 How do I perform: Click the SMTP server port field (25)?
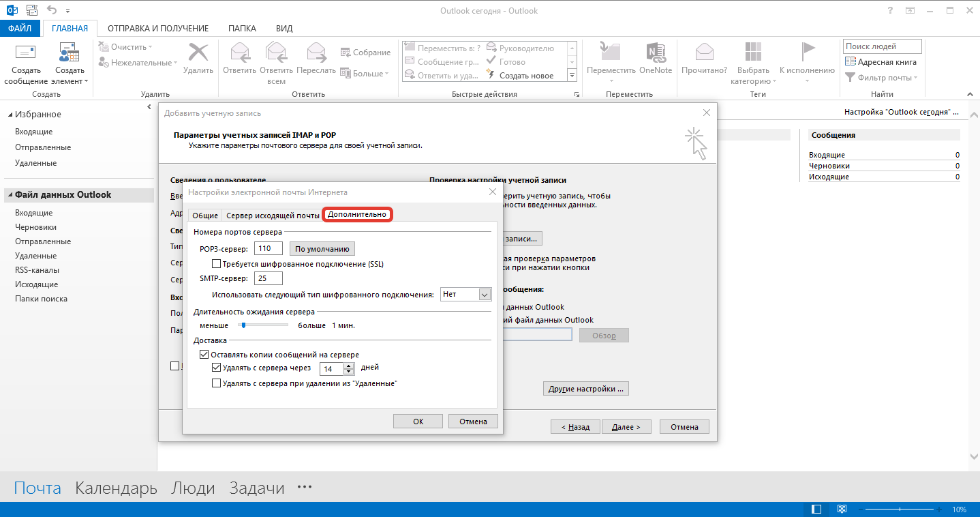268,278
